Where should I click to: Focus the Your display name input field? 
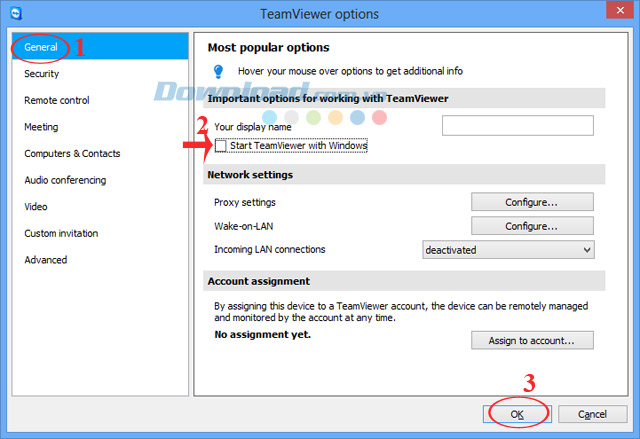518,125
